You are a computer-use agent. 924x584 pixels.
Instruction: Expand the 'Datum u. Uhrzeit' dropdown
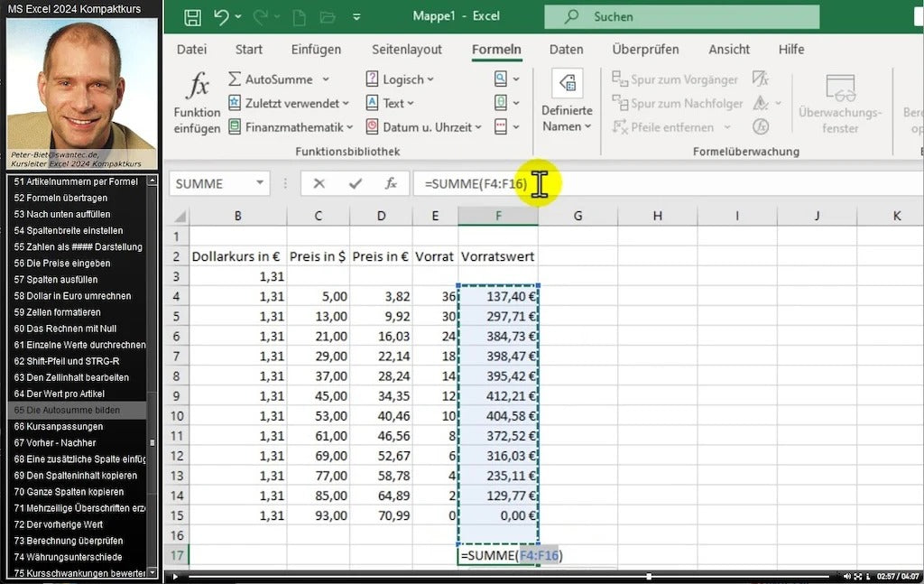coord(477,127)
